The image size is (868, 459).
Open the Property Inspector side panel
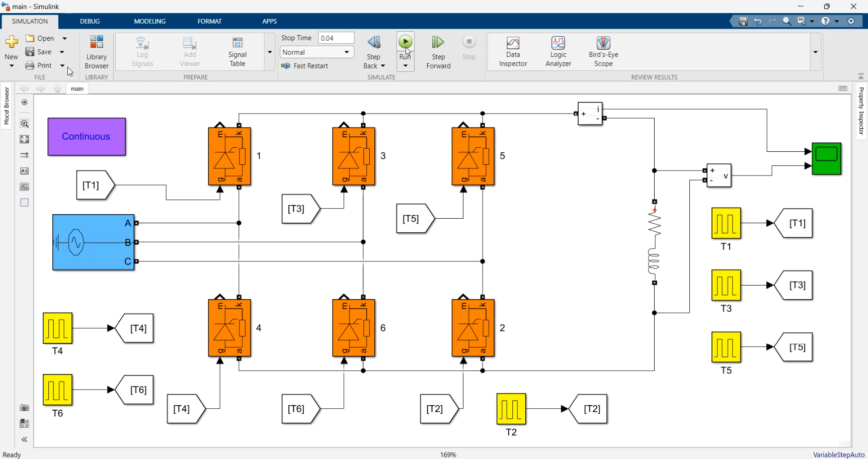tap(861, 111)
